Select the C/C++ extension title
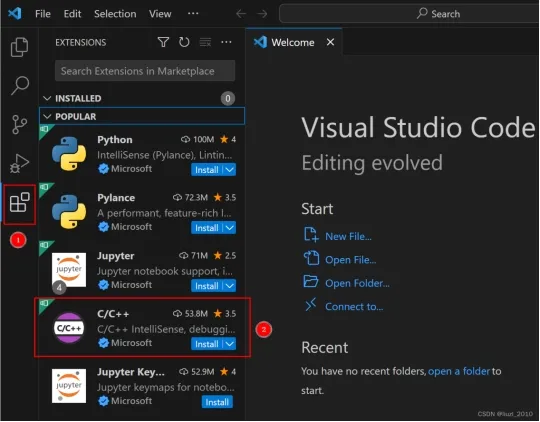 pyautogui.click(x=113, y=314)
